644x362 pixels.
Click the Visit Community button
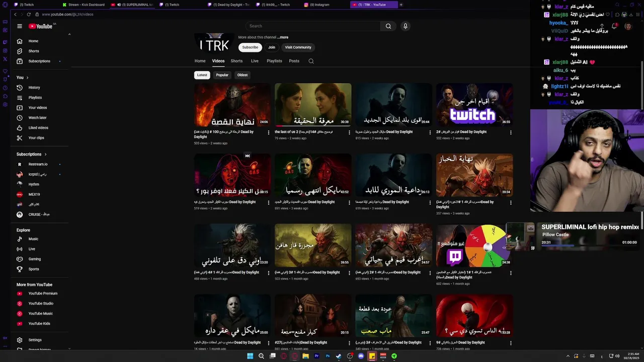click(298, 47)
